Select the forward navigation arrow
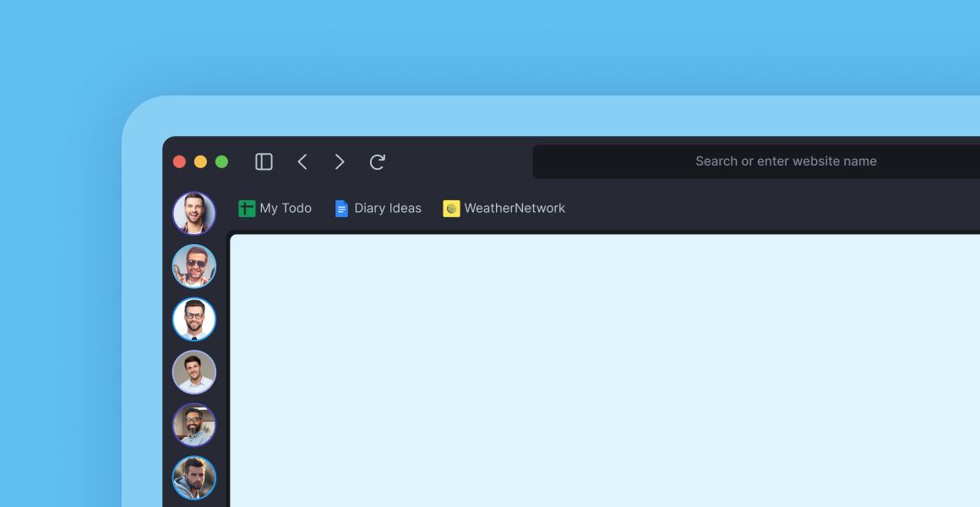980x507 pixels. [x=340, y=161]
